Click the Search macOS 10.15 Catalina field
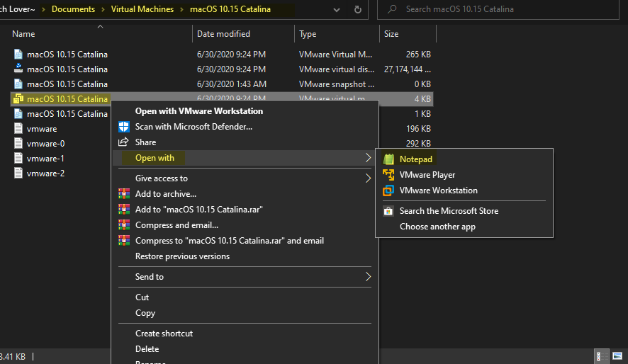Screen dimensions: 628x364 [x=498, y=9]
